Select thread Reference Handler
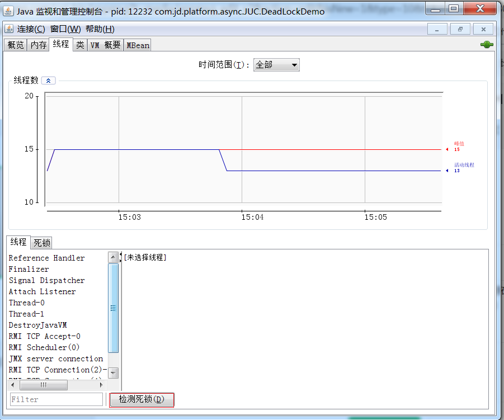Image resolution: width=504 pixels, height=420 pixels. pyautogui.click(x=46, y=258)
